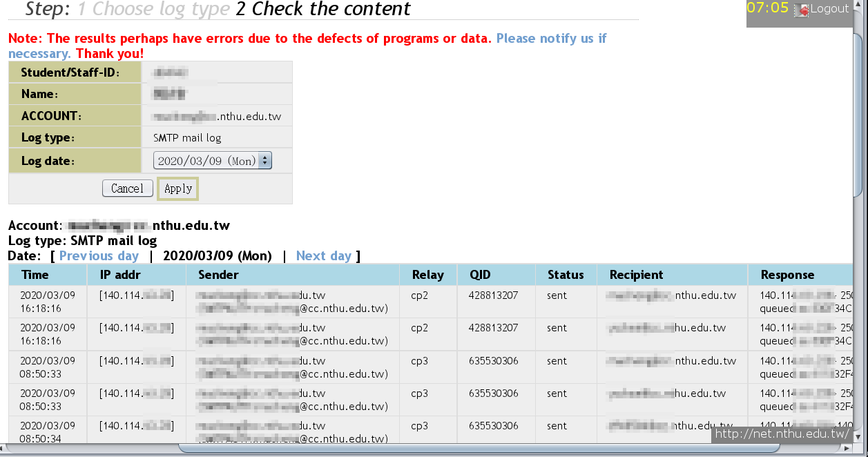The image size is (868, 457).
Task: Click the horizontal scrollbar thumb
Action: (479, 449)
